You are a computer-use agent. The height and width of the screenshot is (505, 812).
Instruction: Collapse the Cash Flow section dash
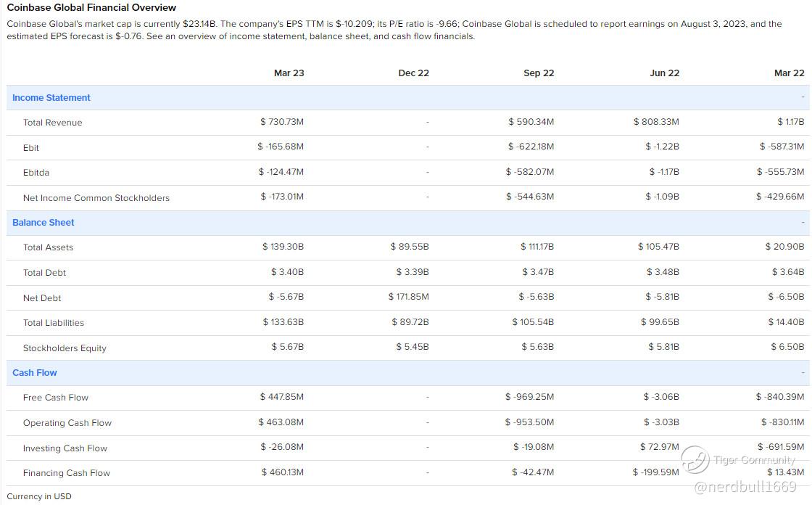803,372
